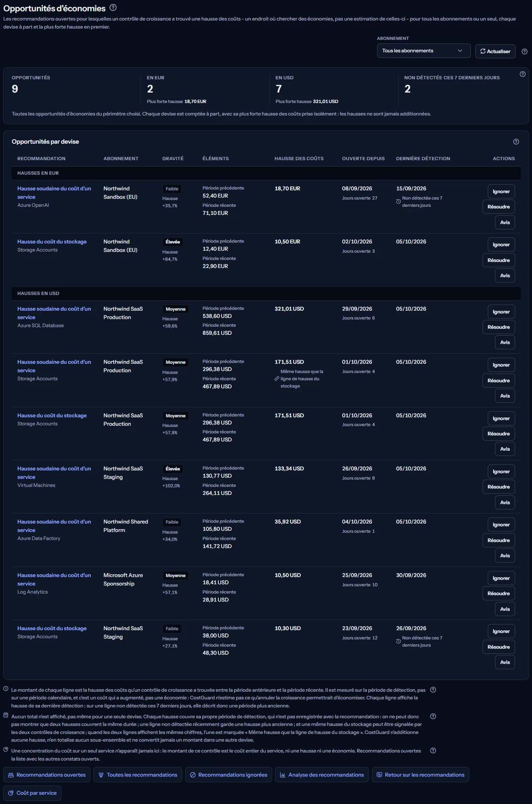Click help icon for Opportunités par devise
Image resolution: width=532 pixels, height=804 pixels.
[x=516, y=142]
